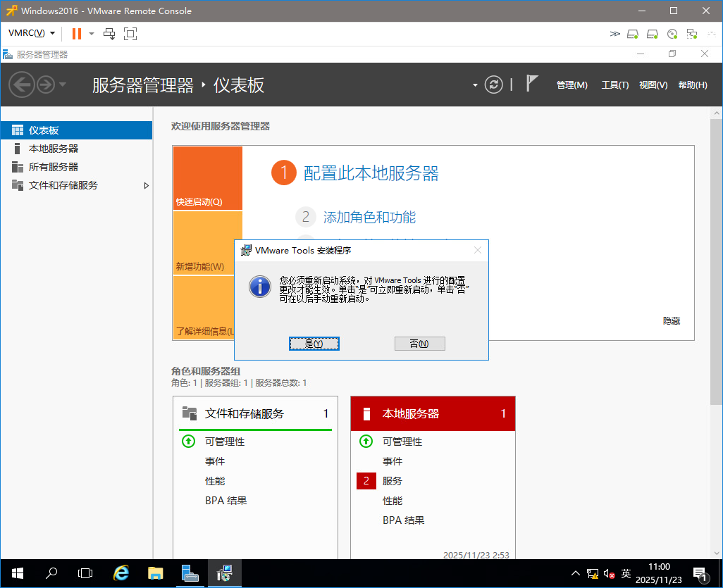The image size is (723, 588).
Task: Click the muted volume tray icon
Action: pyautogui.click(x=609, y=574)
